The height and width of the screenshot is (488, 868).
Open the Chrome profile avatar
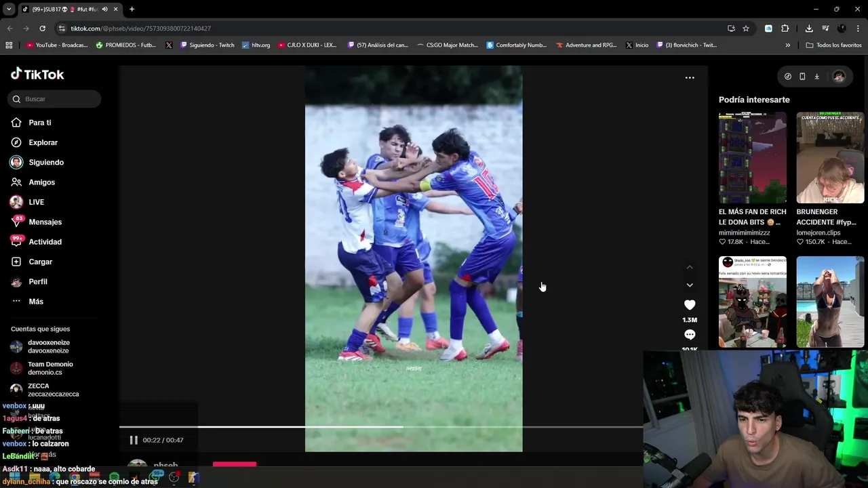(842, 28)
